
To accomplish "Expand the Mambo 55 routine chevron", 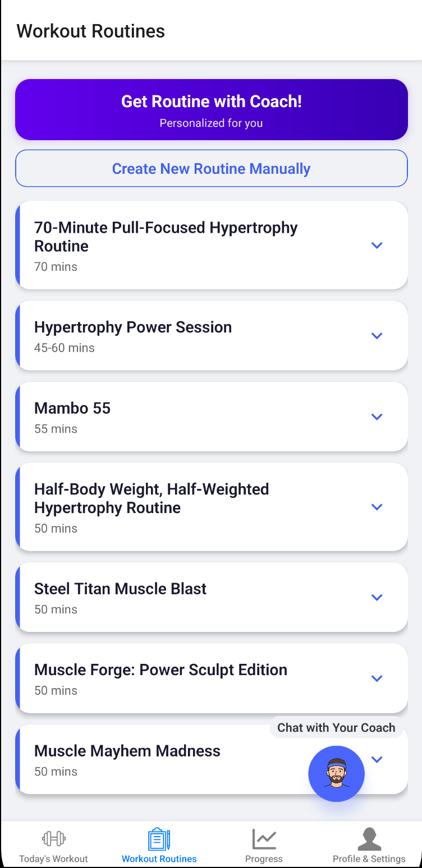I will [377, 417].
